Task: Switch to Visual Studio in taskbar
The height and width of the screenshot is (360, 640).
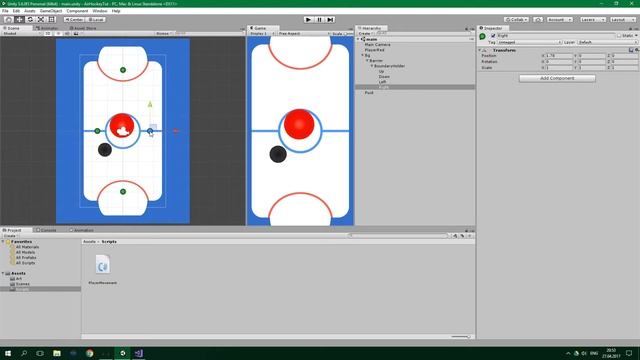Action: pyautogui.click(x=138, y=353)
